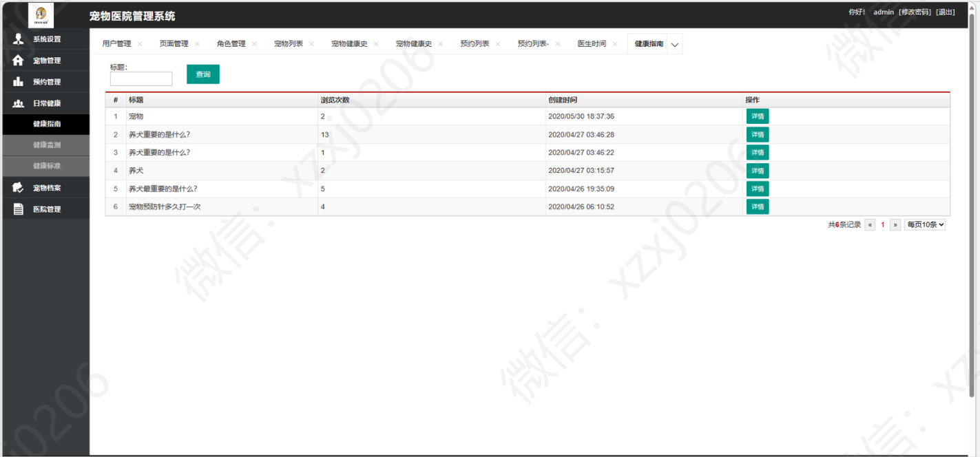Select 健康监测 in sidebar submenu
This screenshot has width=980, height=457.
coord(45,145)
